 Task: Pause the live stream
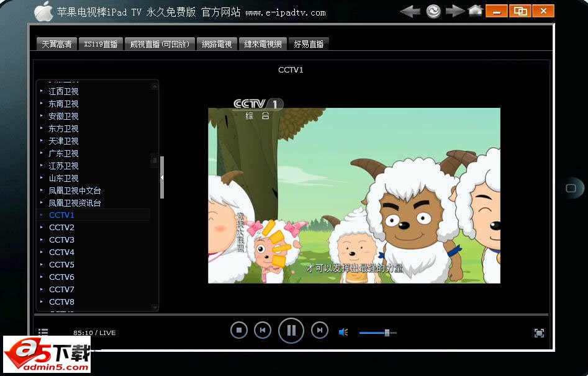tap(291, 331)
